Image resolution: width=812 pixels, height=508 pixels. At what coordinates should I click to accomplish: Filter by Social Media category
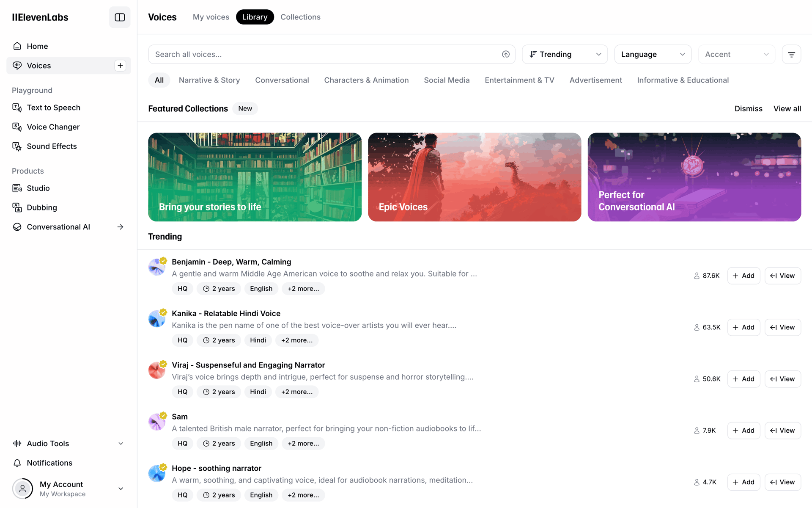tap(447, 80)
